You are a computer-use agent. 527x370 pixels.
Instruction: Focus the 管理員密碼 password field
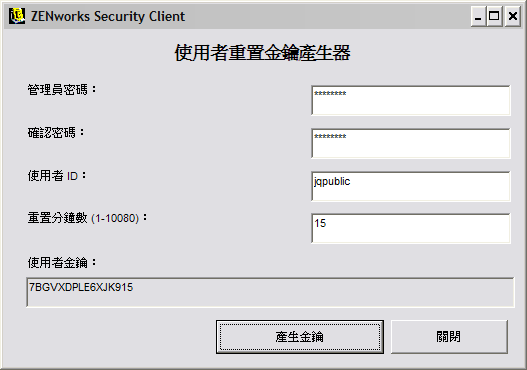pos(411,100)
